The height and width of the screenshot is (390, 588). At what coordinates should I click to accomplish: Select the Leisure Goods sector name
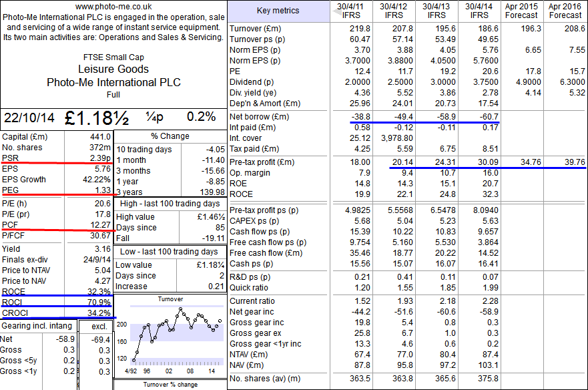[112, 69]
